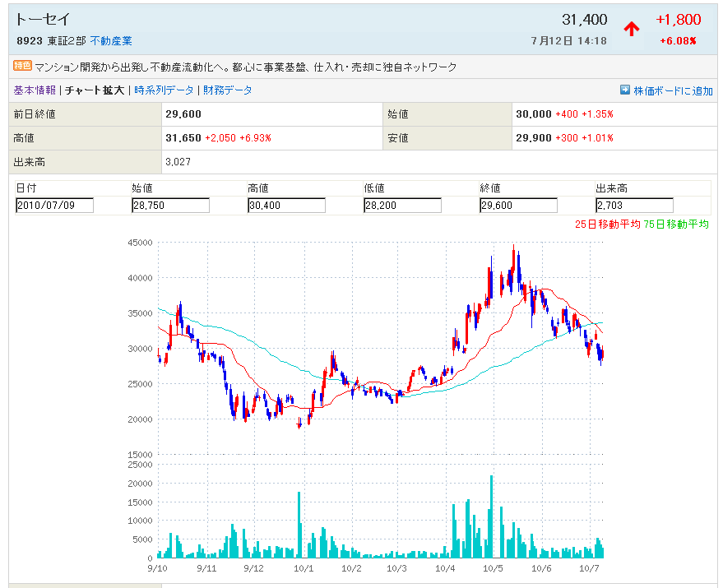This screenshot has height=588, width=723.
Task: Click the 株価ボードに追加 link
Action: [673, 90]
